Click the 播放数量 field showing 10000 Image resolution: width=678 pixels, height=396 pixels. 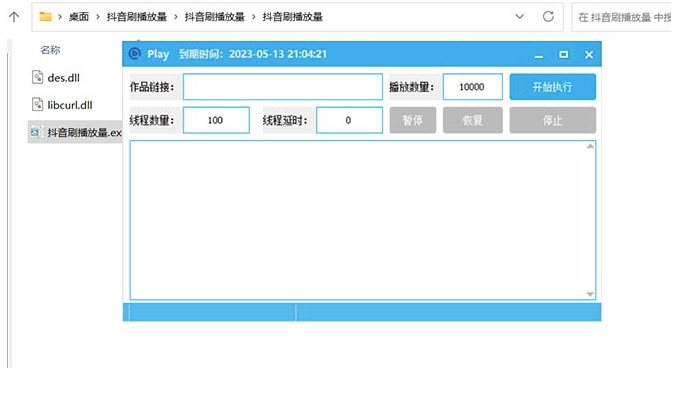473,86
